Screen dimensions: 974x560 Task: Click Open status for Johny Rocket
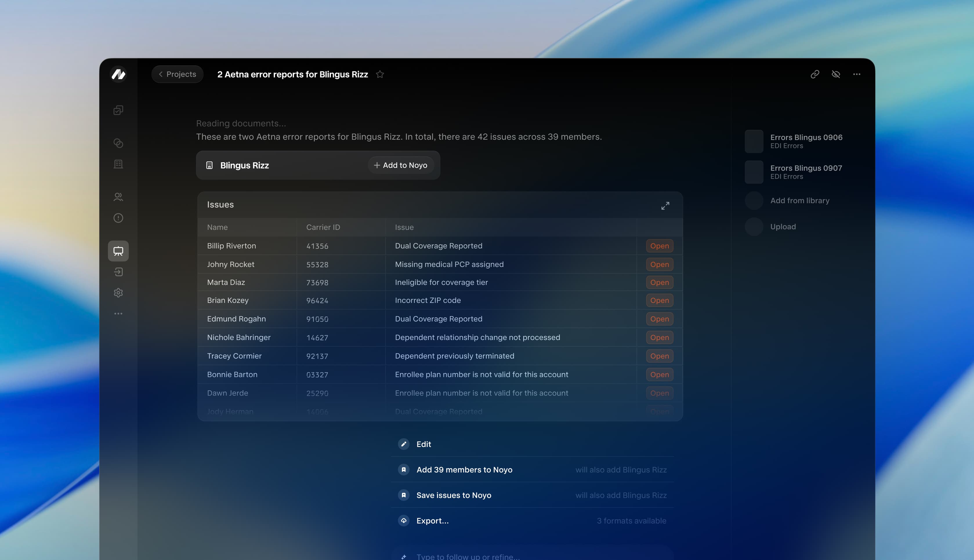point(660,264)
